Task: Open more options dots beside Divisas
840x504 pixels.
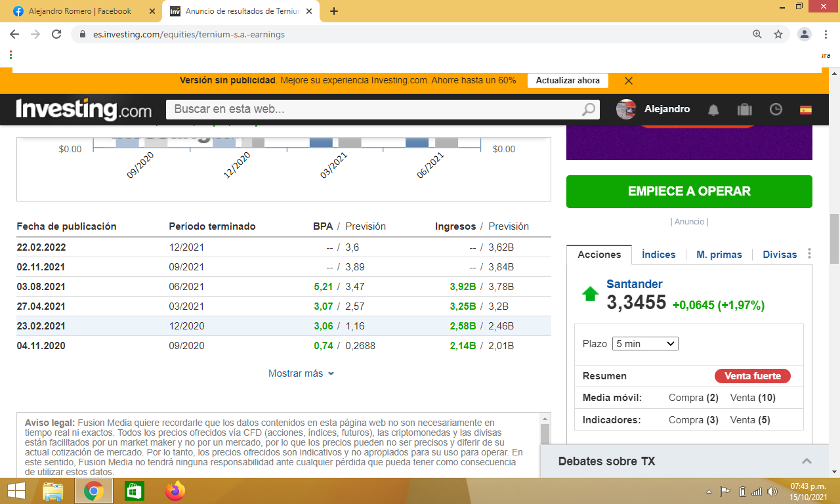Action: click(x=809, y=254)
